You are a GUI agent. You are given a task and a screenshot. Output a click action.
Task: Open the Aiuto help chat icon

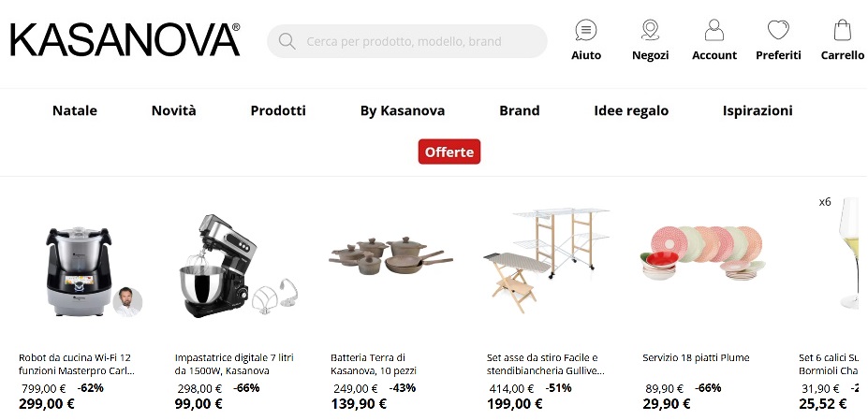pyautogui.click(x=585, y=30)
